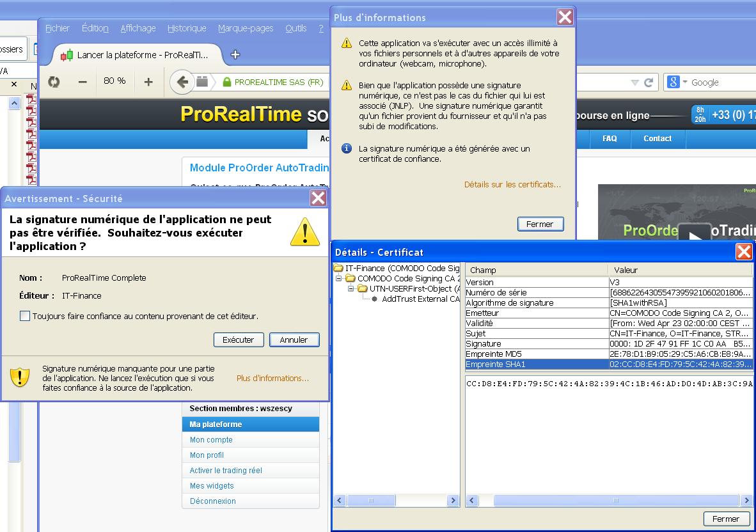
Task: Check 'Toujours faire confiance' checkbox
Action: click(24, 316)
